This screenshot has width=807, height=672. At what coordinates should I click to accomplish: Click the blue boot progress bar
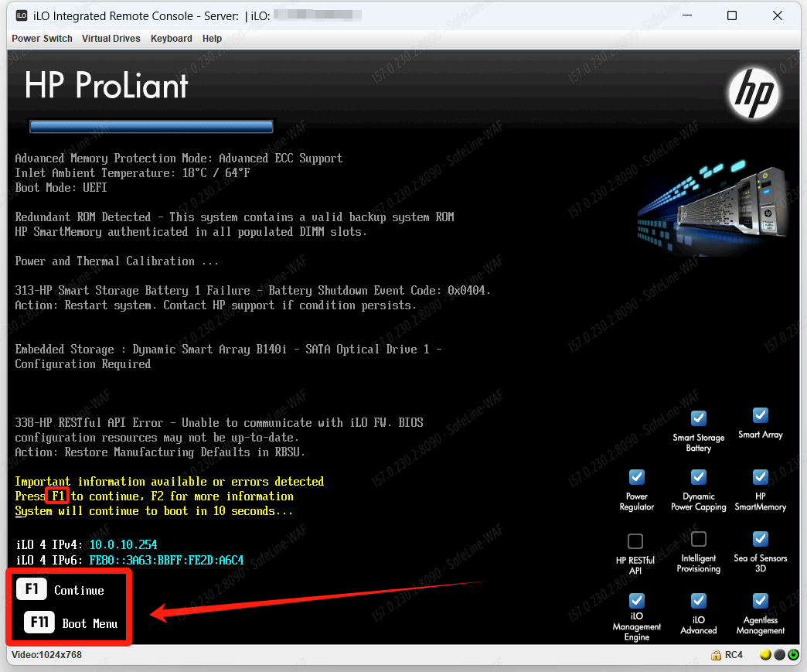[152, 127]
